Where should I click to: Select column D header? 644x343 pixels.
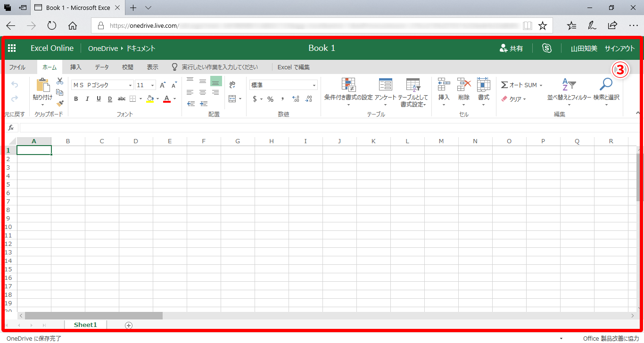(136, 141)
